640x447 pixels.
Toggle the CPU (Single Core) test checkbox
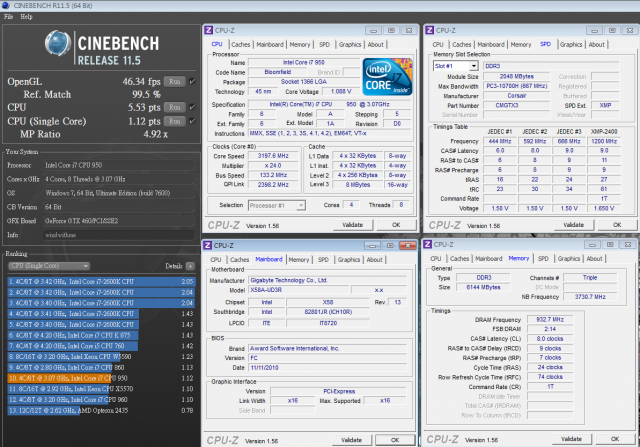[x=193, y=121]
